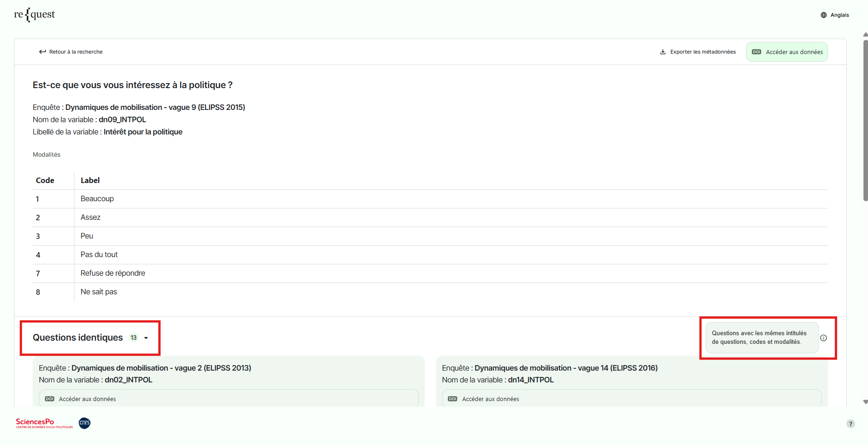The height and width of the screenshot is (446, 868).
Task: Click the 13 count badge
Action: click(133, 337)
